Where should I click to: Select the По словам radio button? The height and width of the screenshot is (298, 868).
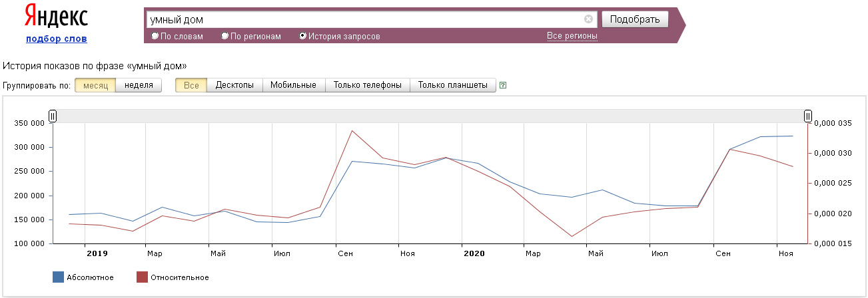click(155, 36)
